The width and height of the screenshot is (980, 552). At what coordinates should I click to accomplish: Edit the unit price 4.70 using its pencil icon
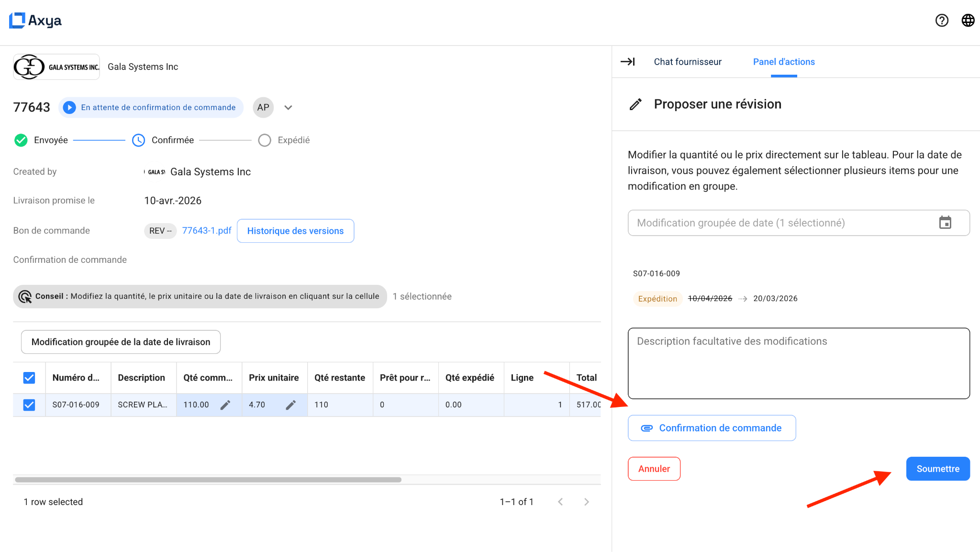coord(291,405)
